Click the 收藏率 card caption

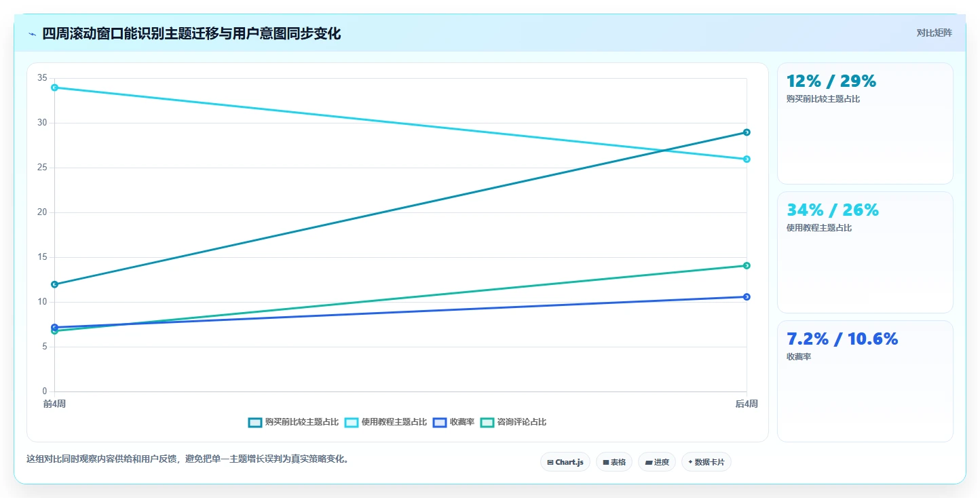pyautogui.click(x=799, y=357)
